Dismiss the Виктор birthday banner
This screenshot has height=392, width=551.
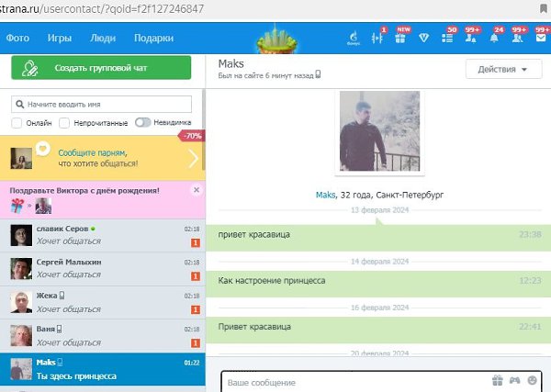tap(196, 189)
